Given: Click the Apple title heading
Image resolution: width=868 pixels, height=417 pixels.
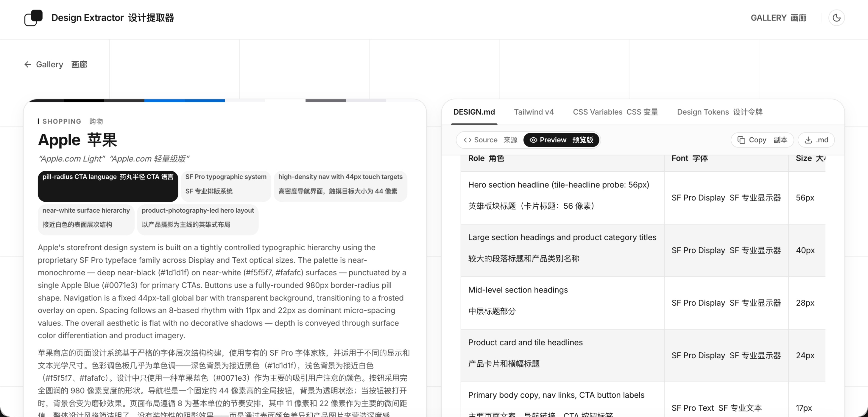Looking at the screenshot, I should [x=77, y=140].
